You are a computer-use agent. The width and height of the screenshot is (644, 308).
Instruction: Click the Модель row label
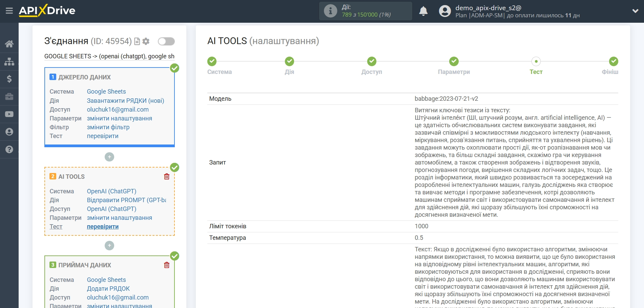[x=220, y=99]
